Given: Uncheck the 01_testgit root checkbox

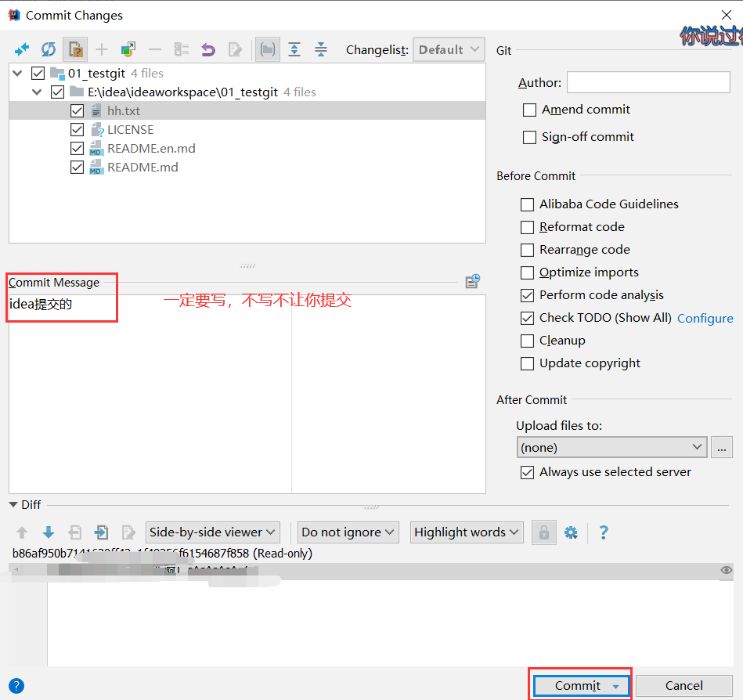Looking at the screenshot, I should [x=38, y=74].
